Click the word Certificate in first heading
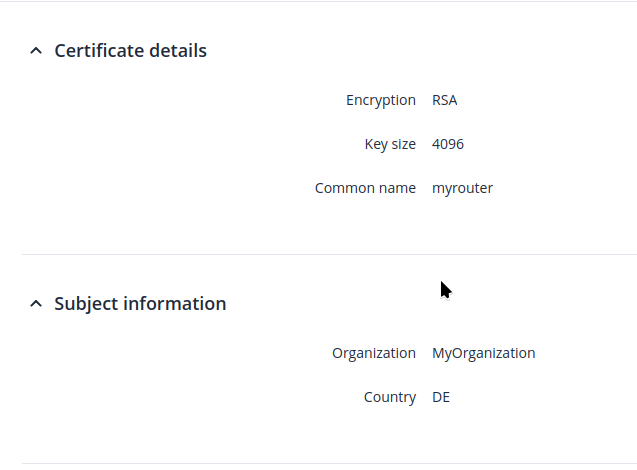The width and height of the screenshot is (637, 470). [x=97, y=50]
